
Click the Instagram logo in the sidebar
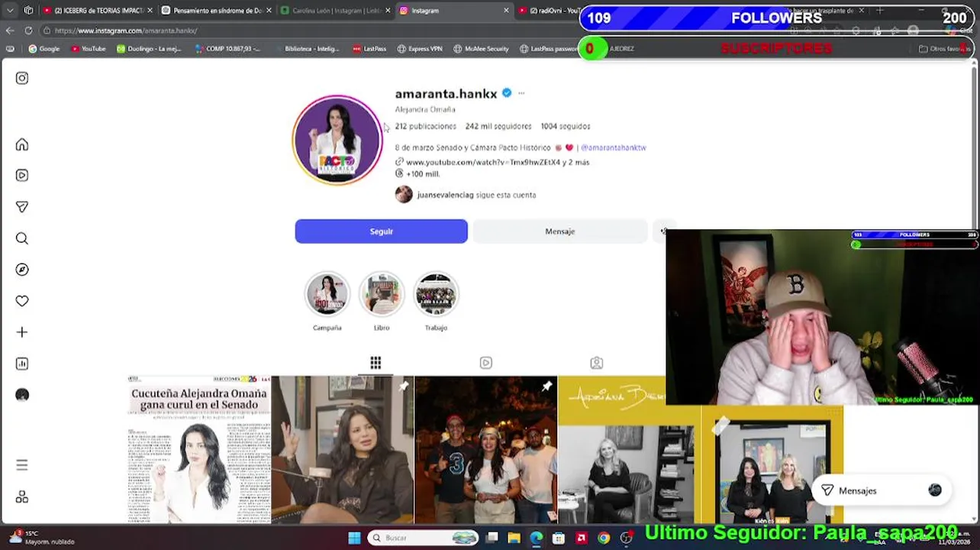point(22,78)
